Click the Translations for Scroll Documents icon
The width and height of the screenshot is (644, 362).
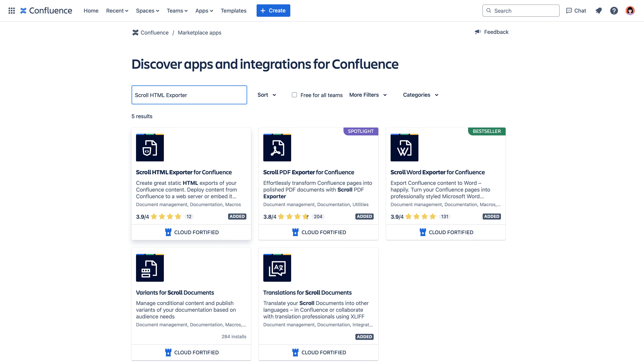277,268
